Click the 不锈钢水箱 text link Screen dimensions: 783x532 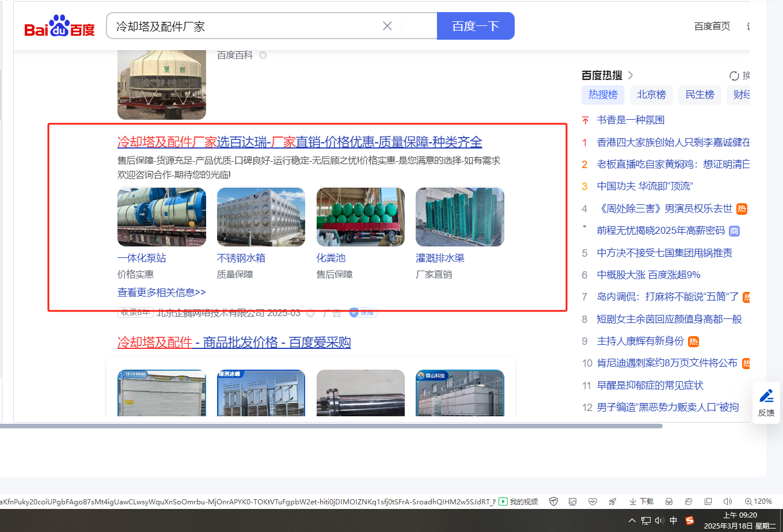click(241, 258)
